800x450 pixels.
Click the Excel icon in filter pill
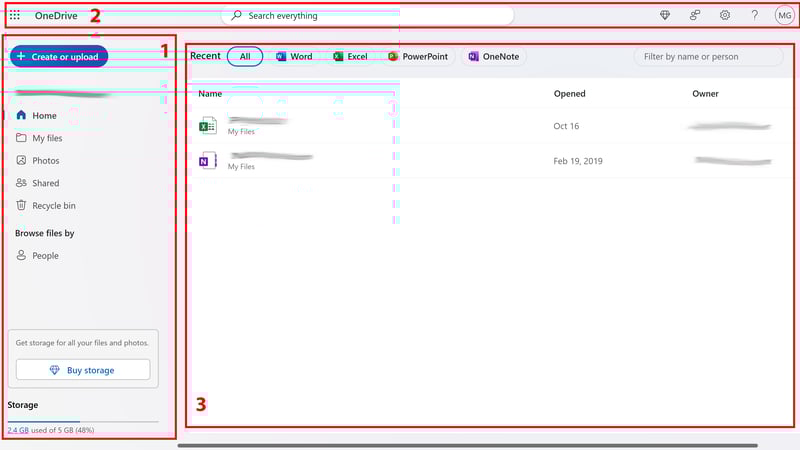[x=338, y=57]
